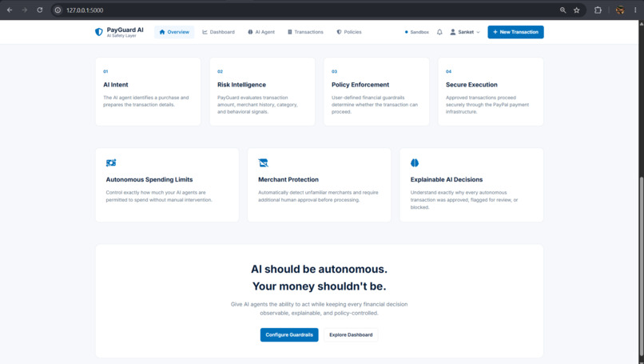644x364 pixels.
Task: Open the Policies tab
Action: [x=349, y=32]
